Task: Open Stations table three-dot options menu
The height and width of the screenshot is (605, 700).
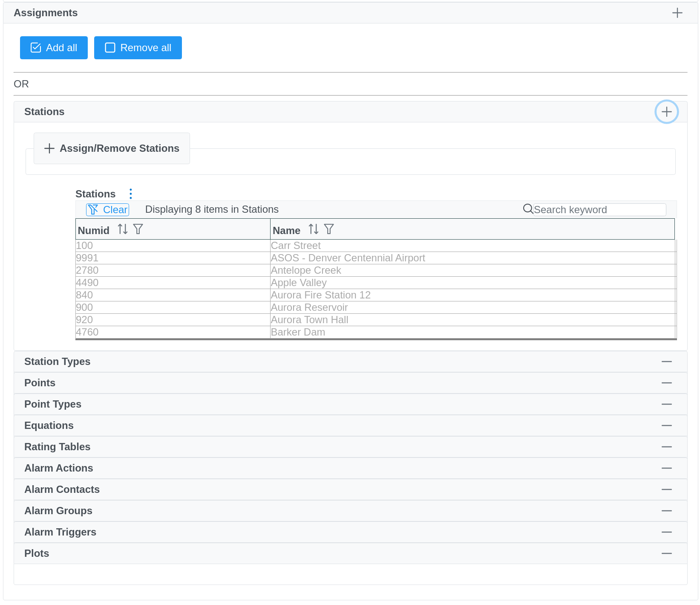Action: point(131,194)
